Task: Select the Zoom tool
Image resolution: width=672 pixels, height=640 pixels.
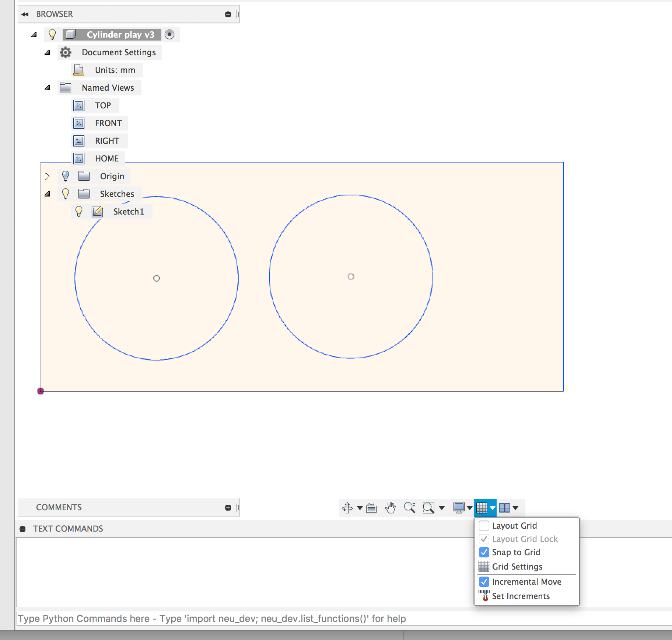Action: 410,508
